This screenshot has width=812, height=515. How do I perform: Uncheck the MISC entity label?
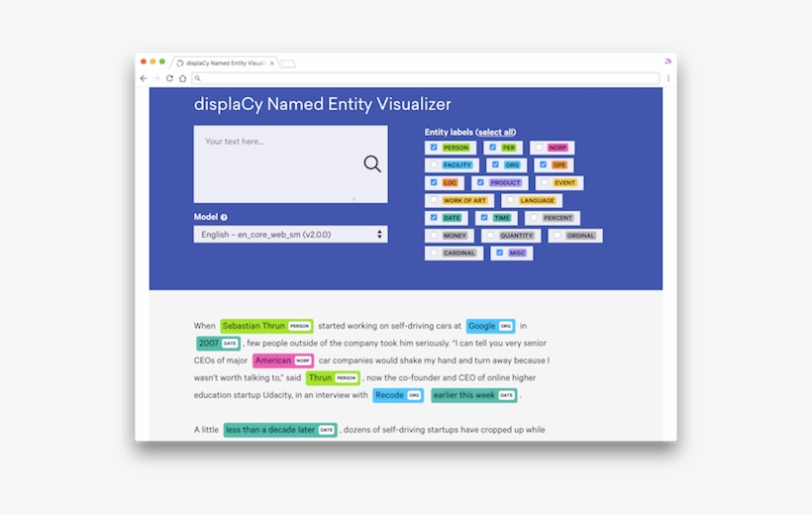point(500,253)
